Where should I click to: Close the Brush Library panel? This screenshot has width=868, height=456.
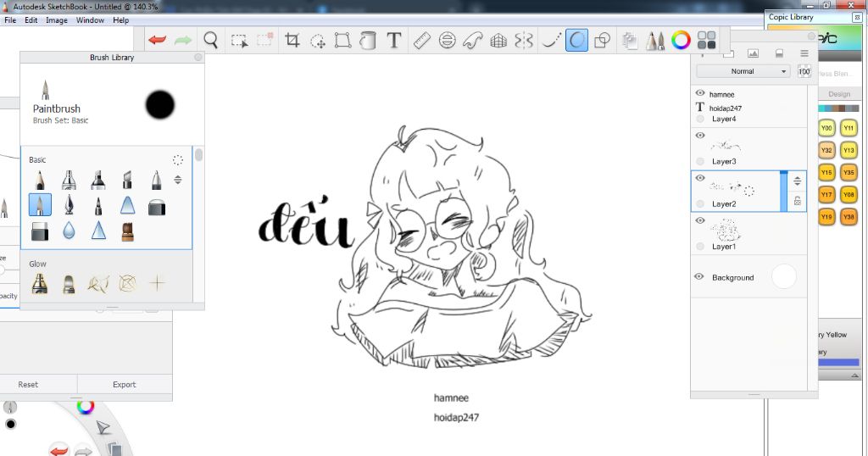pos(198,57)
